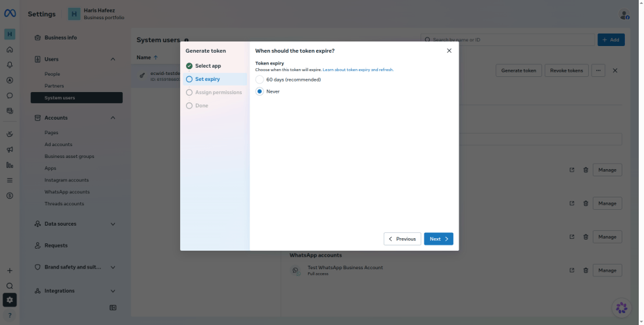Expand the Integrations section chevron
This screenshot has width=644, height=325.
pyautogui.click(x=113, y=291)
